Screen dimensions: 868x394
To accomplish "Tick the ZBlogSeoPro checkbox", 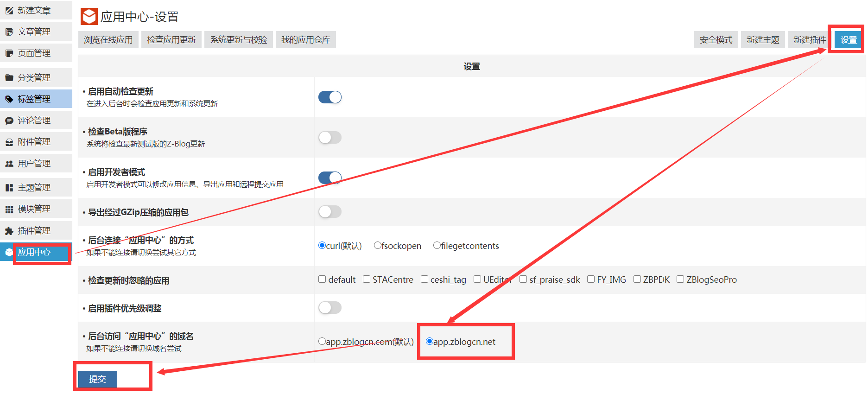I will pos(680,279).
